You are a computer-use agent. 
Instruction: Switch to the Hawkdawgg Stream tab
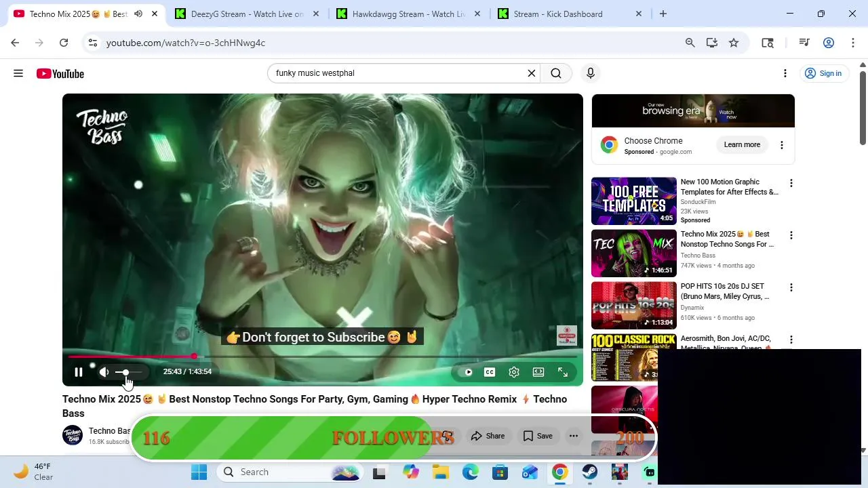408,14
